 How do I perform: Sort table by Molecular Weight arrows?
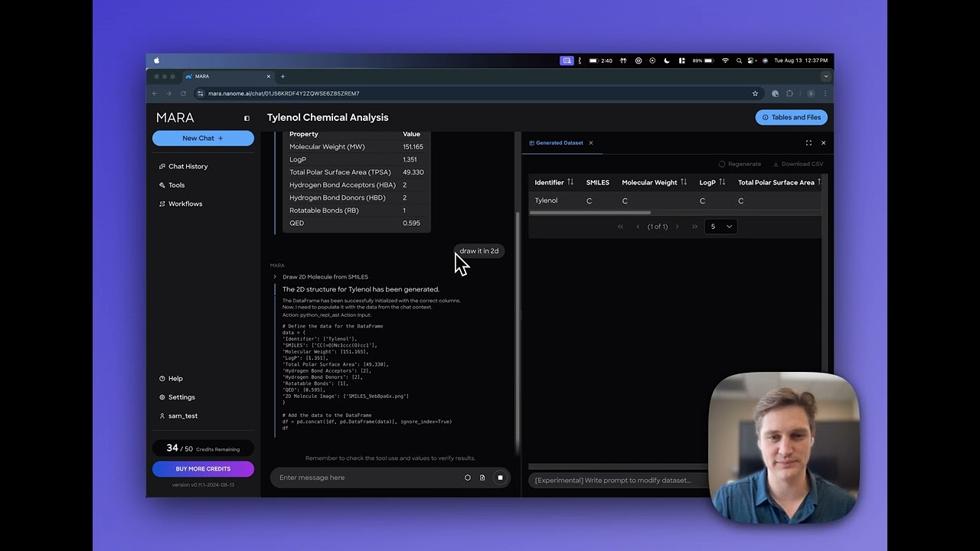click(x=684, y=182)
